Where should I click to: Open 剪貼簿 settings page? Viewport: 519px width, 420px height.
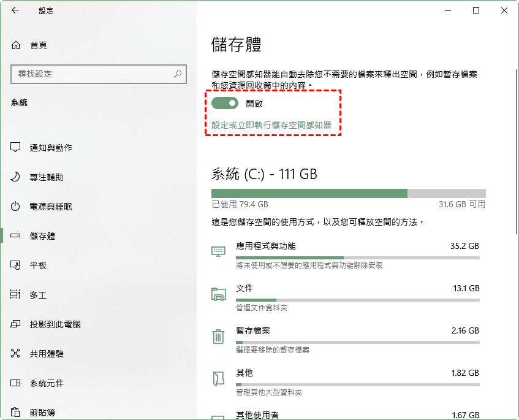tap(42, 413)
